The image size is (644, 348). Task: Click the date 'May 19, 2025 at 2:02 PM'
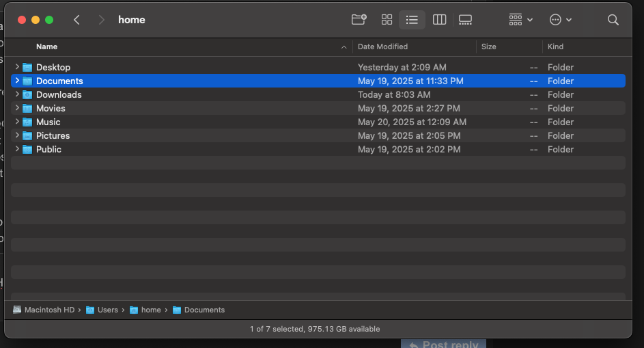click(409, 149)
